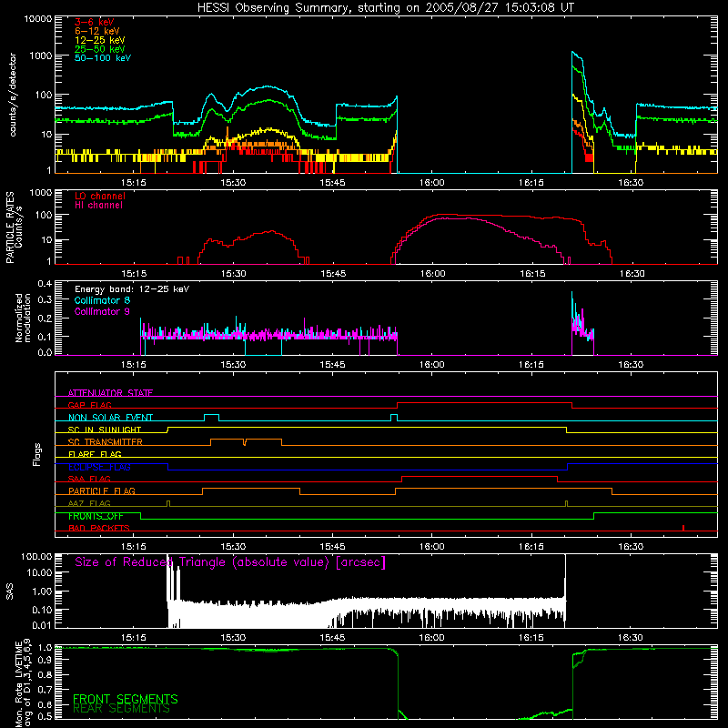Click the Flags panel axis label
728x728 pixels.
click(x=37, y=454)
